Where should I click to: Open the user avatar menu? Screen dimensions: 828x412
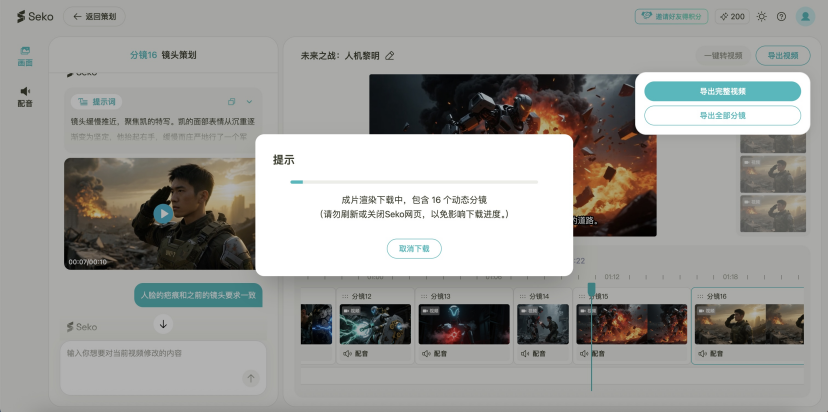point(805,16)
